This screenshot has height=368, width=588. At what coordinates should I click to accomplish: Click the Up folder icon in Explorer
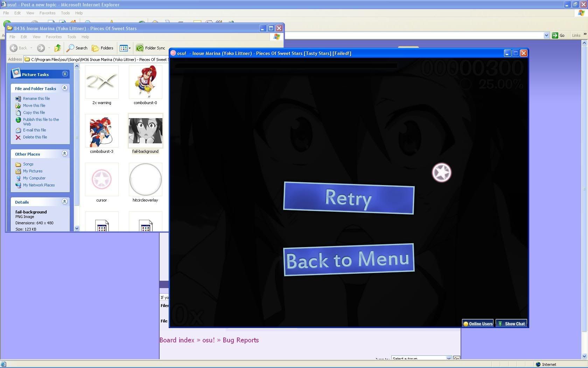[58, 48]
